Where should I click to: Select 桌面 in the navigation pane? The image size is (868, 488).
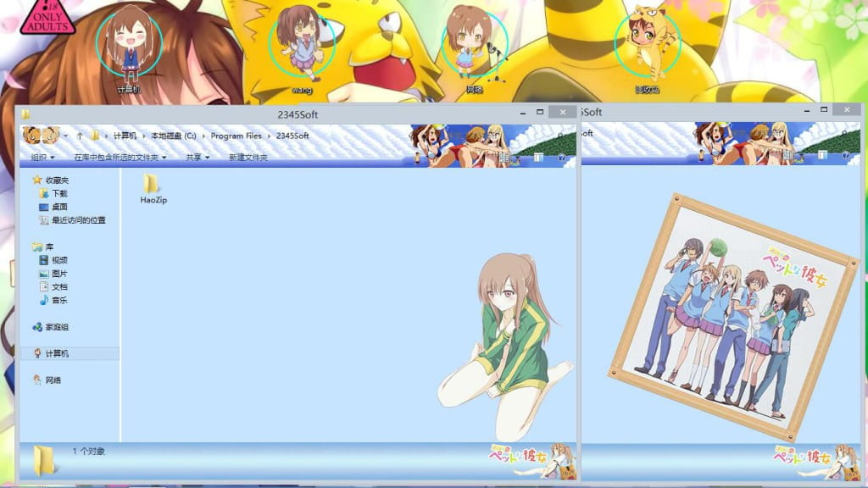(59, 207)
